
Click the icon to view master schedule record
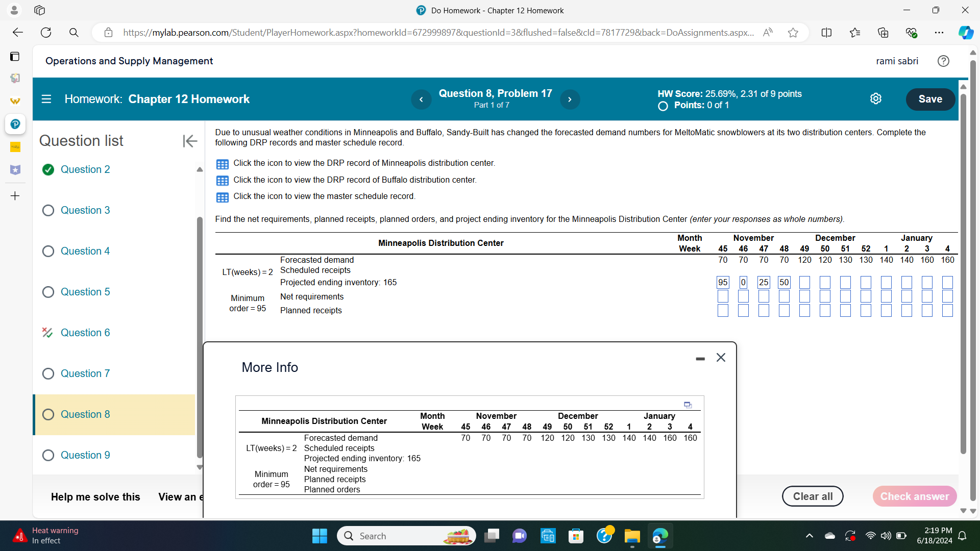pyautogui.click(x=222, y=197)
